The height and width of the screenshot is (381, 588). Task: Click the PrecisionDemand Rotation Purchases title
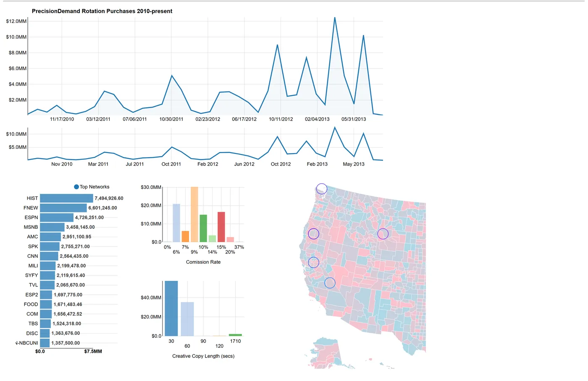pyautogui.click(x=102, y=11)
